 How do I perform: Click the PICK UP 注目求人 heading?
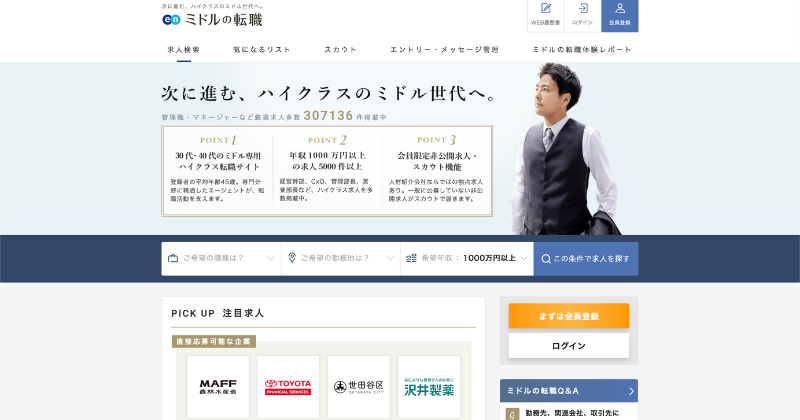218,313
